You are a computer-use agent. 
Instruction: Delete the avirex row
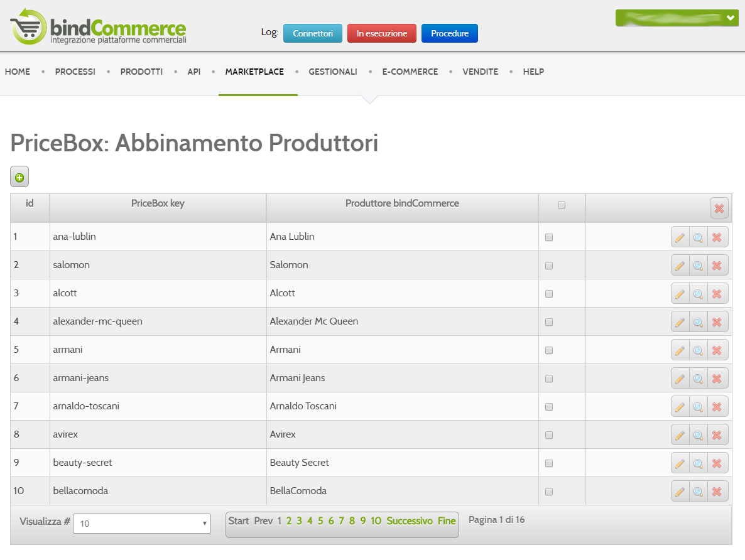(717, 434)
